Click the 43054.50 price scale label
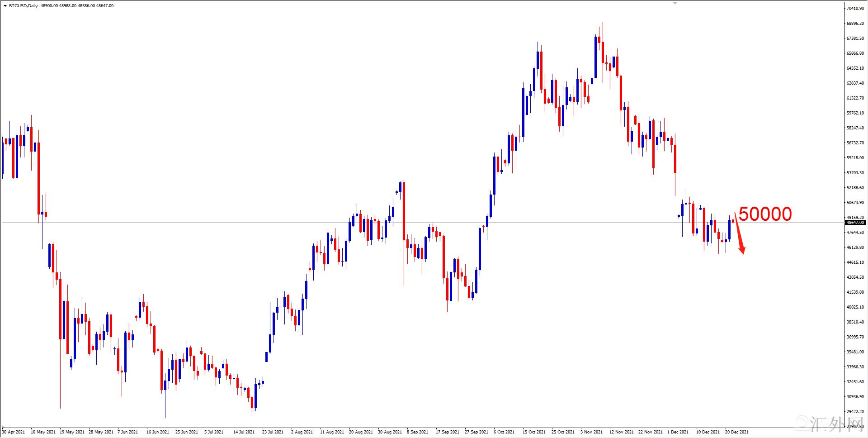Viewport: 868px width, 438px height. pyautogui.click(x=855, y=277)
